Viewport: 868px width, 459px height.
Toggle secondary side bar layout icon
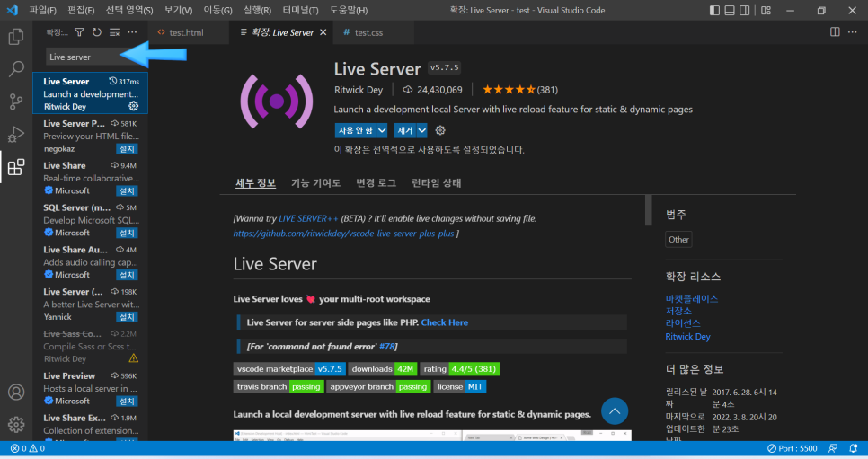745,10
